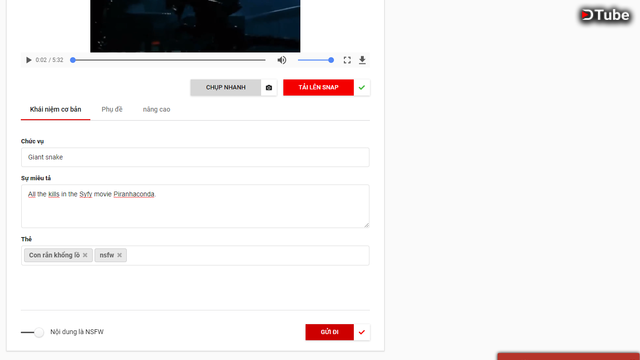Click the empty space of tags input
The width and height of the screenshot is (640, 360).
pos(247,256)
